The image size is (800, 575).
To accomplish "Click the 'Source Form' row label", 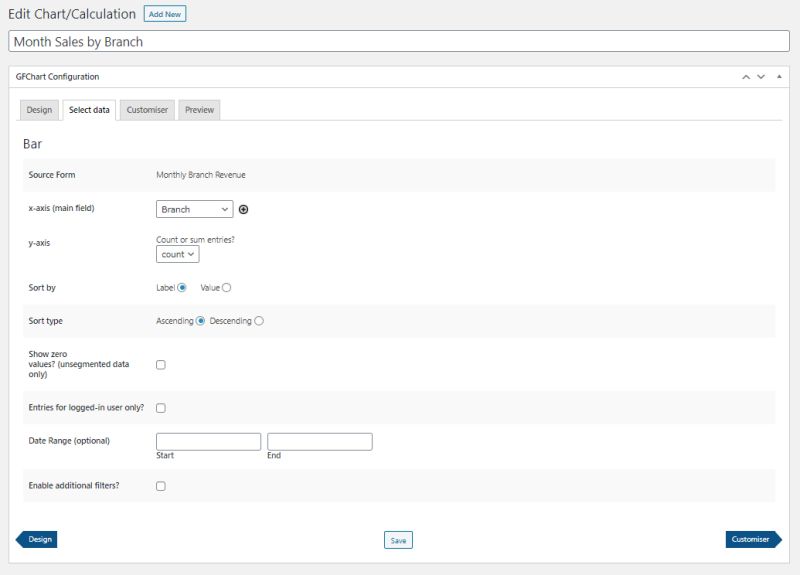I will click(x=52, y=175).
